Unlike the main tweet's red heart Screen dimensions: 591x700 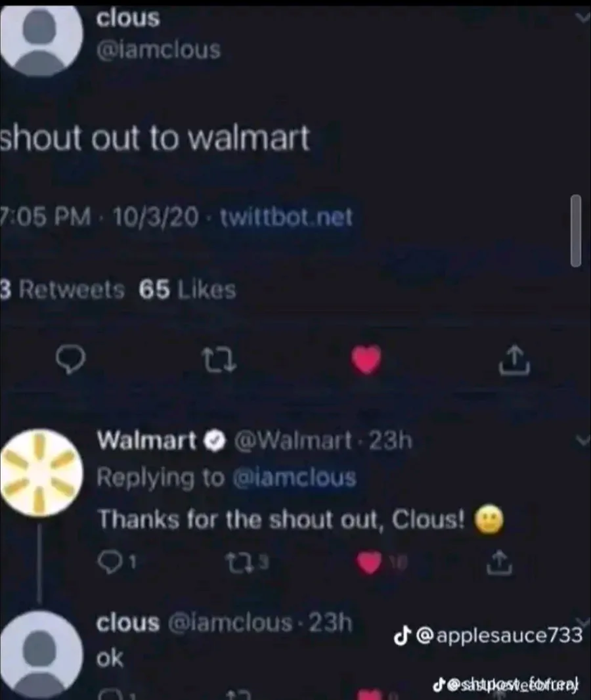coord(366,359)
